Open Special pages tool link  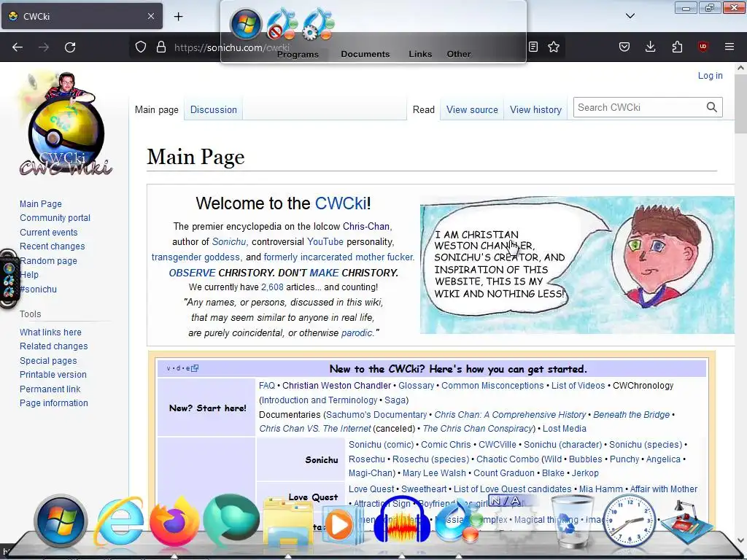48,361
